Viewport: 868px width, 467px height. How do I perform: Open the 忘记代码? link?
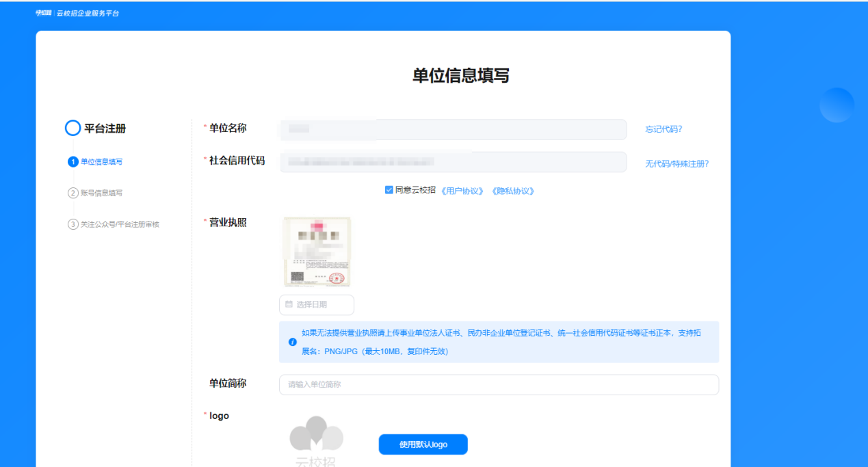tap(663, 129)
